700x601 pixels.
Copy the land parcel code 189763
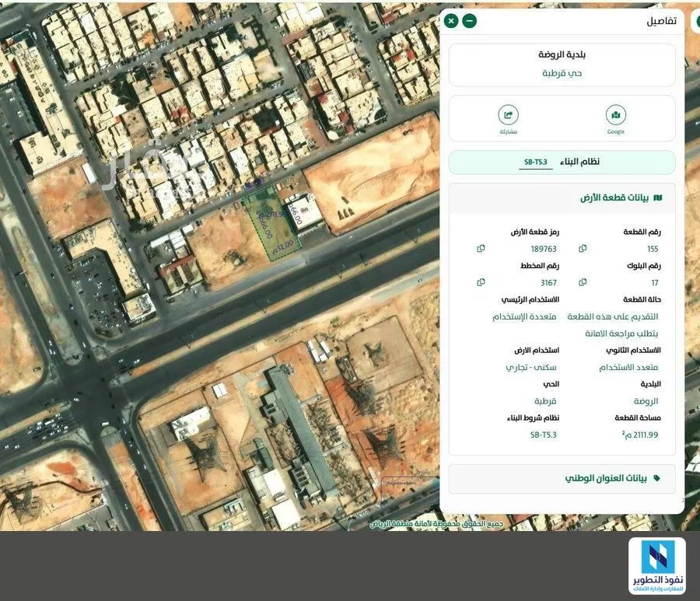point(481,249)
